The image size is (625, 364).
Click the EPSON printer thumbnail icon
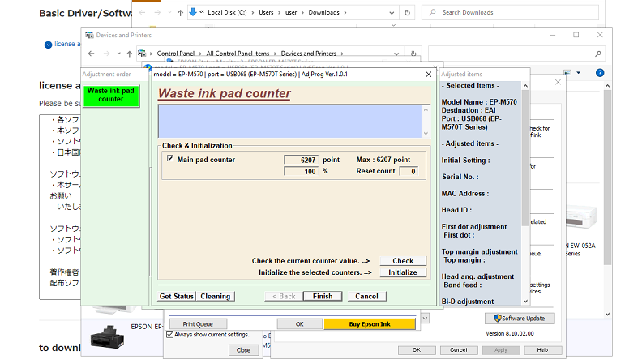107,337
